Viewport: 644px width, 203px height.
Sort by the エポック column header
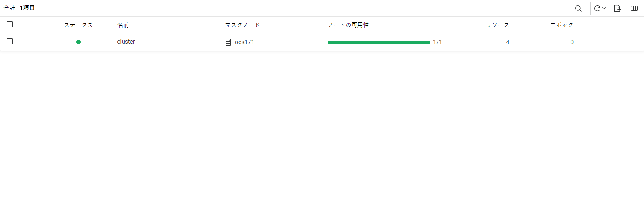562,25
